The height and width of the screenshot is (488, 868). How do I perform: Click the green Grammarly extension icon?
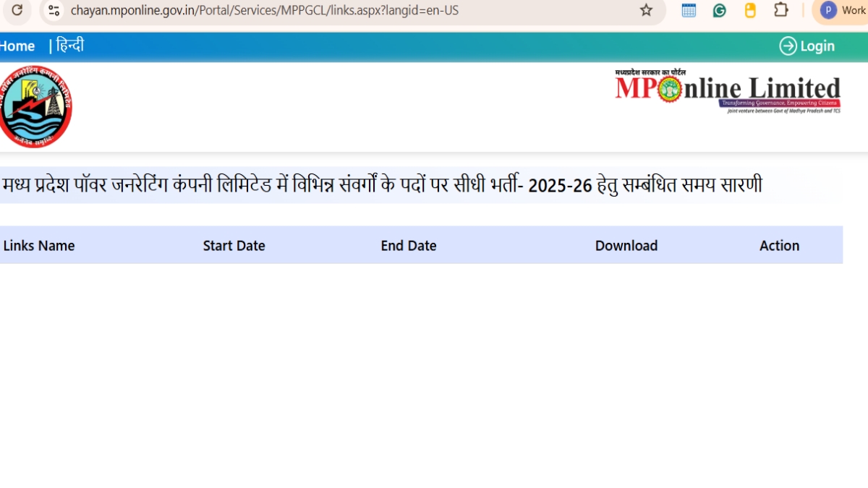pos(719,10)
